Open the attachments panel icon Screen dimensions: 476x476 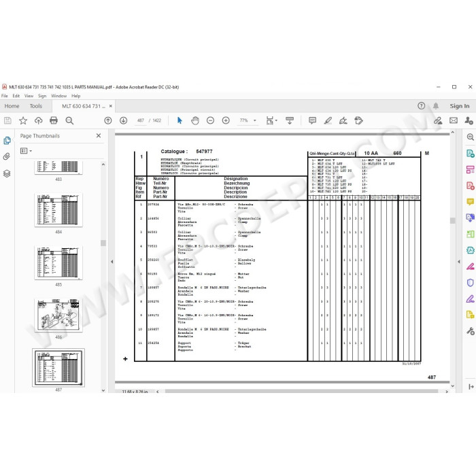(x=7, y=156)
